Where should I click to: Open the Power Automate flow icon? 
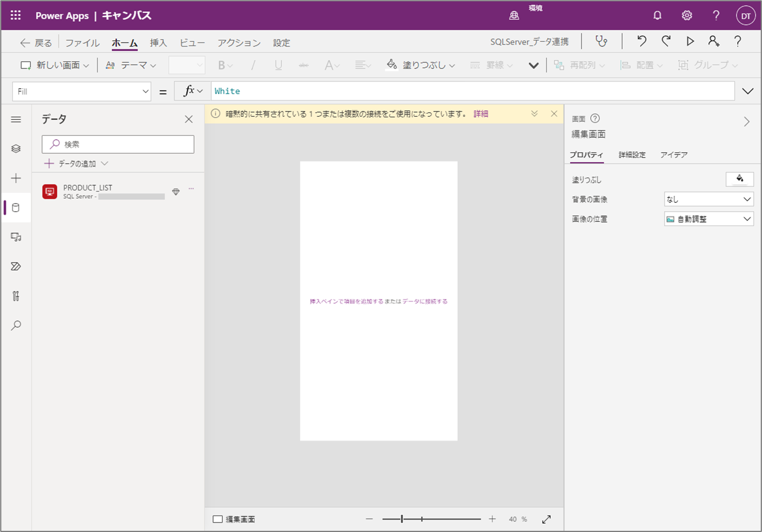[16, 267]
